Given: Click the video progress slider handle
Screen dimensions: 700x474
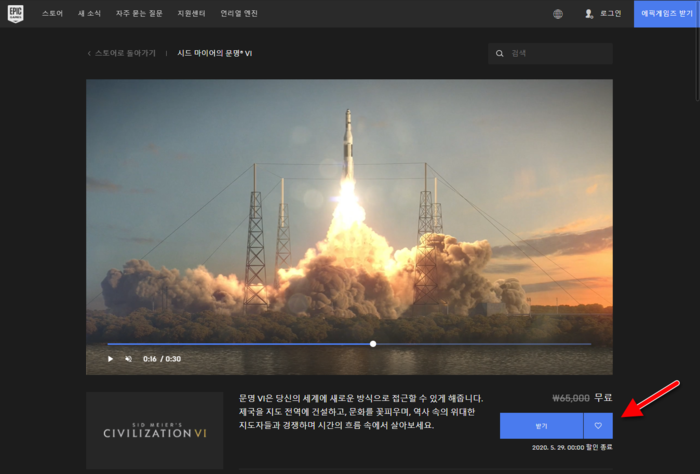Looking at the screenshot, I should coord(373,344).
